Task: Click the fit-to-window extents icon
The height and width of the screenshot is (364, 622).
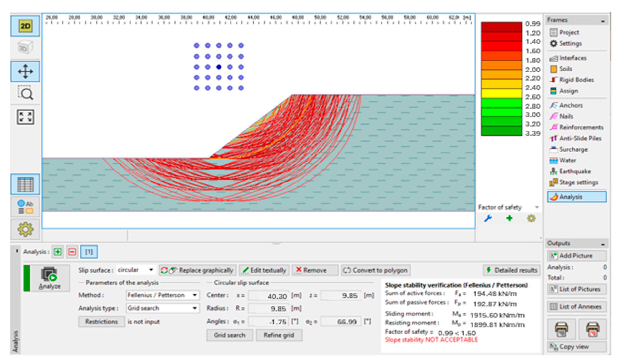Action: [25, 117]
